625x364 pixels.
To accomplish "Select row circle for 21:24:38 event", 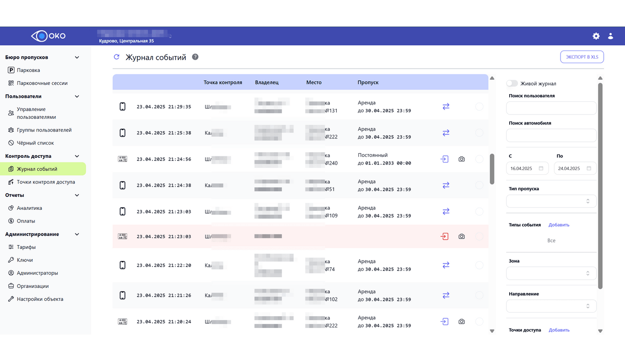I will 479,185.
